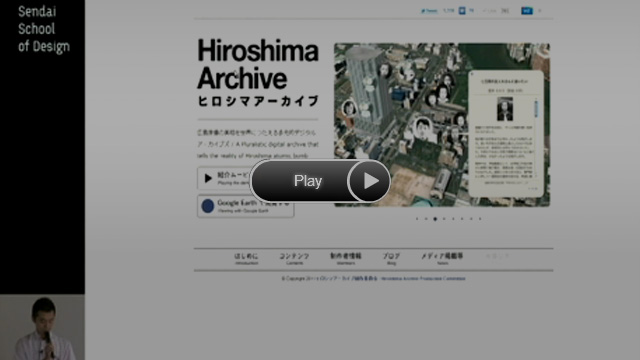Go to the Members page

point(346,259)
